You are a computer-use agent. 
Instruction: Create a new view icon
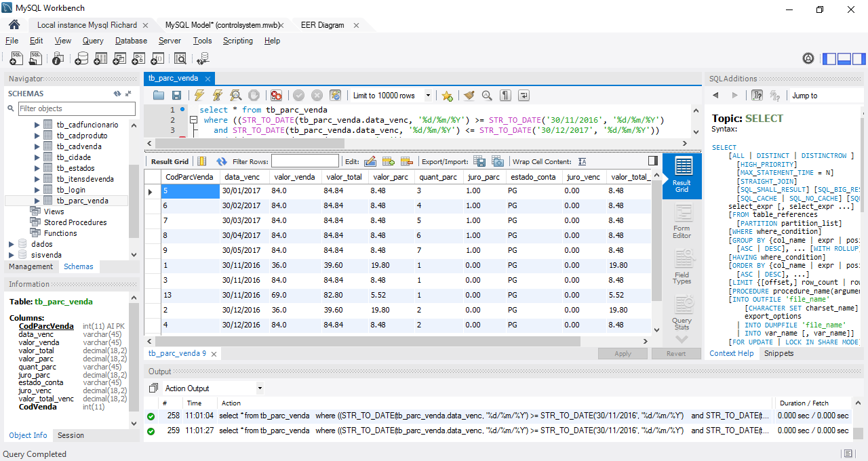(119, 58)
